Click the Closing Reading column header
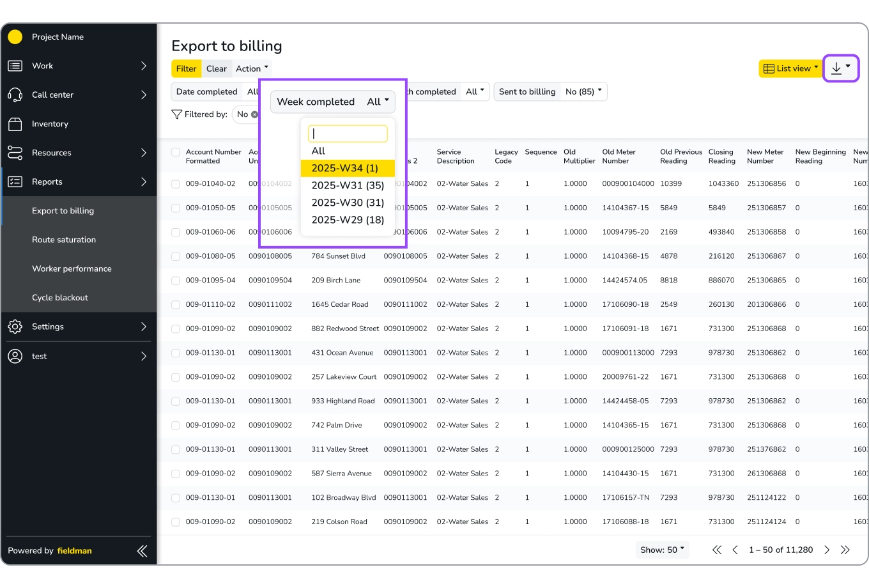 tap(721, 157)
